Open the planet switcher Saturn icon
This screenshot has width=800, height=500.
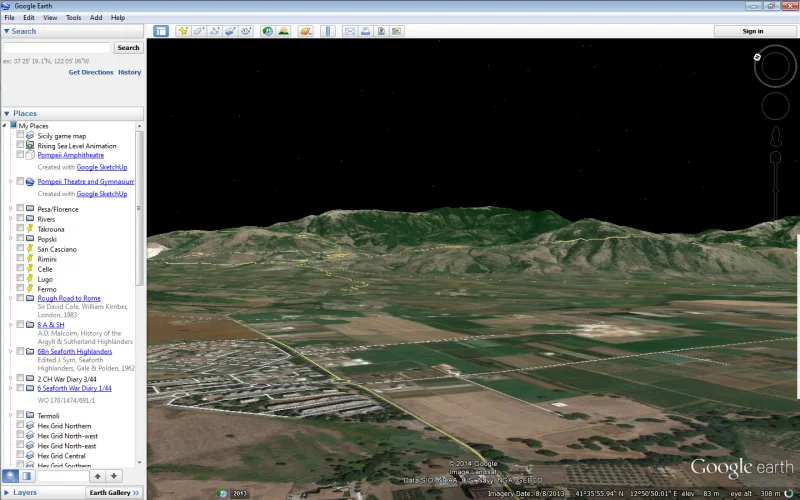pos(305,31)
